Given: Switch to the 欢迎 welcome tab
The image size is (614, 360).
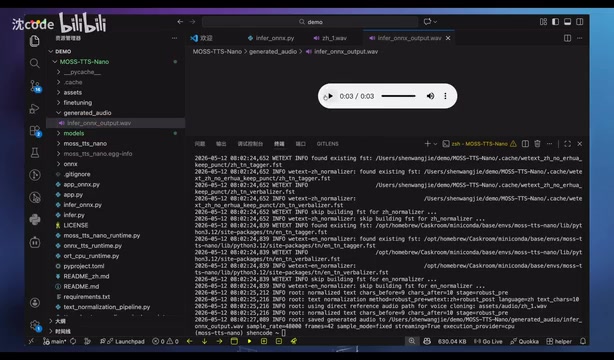Looking at the screenshot, I should 202,38.
